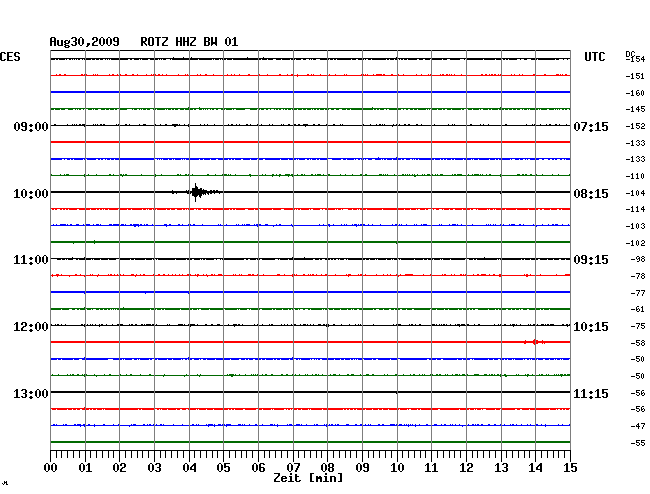This screenshot has height=494, width=650.
Task: Select the station label ROTZ HHZ BW 01
Action: (x=189, y=42)
